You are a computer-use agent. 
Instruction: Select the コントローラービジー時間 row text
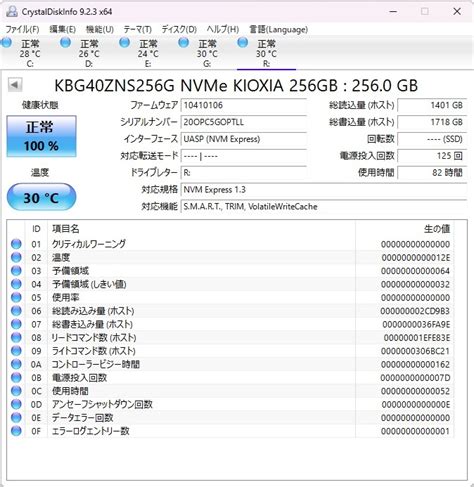pyautogui.click(x=96, y=364)
